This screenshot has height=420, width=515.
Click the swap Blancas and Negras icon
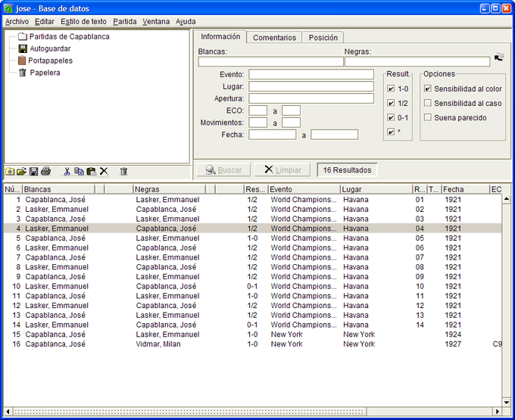tap(500, 57)
